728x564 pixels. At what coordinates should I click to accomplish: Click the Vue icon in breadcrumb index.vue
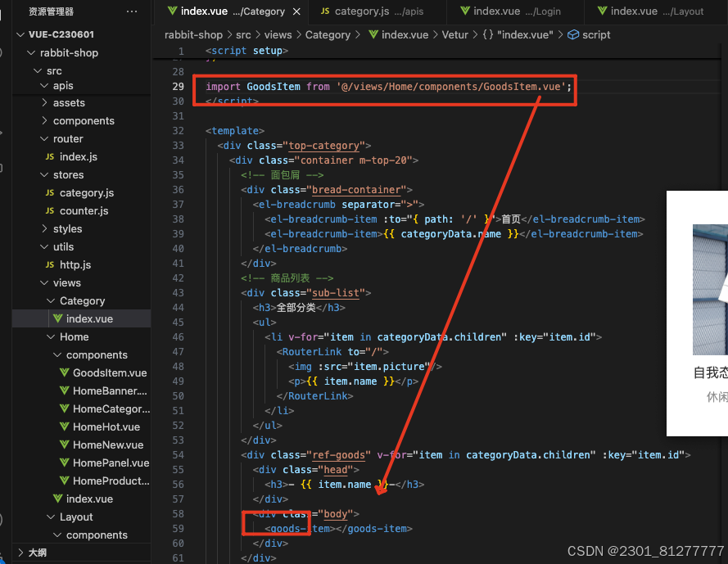(x=373, y=34)
